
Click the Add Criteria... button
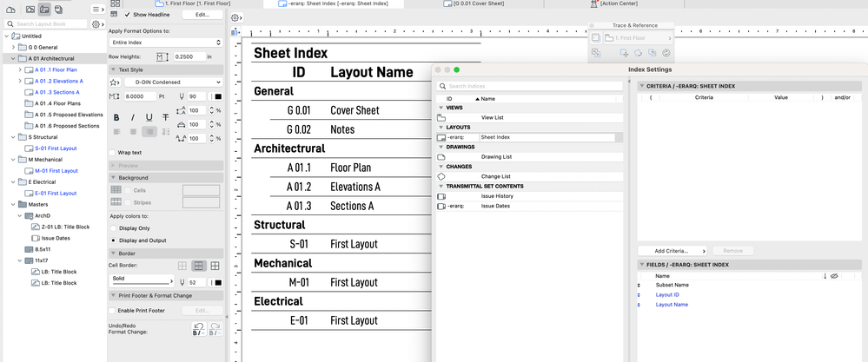click(672, 251)
